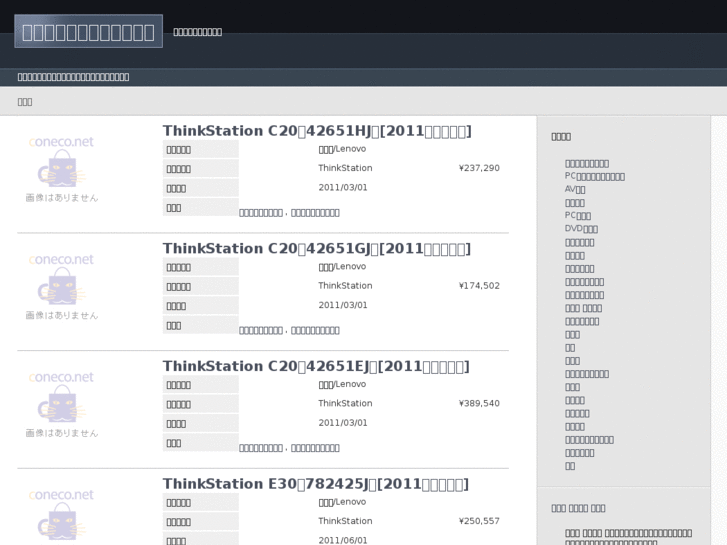Click the ¥237,290 price
This screenshot has width=727, height=545.
click(479, 168)
